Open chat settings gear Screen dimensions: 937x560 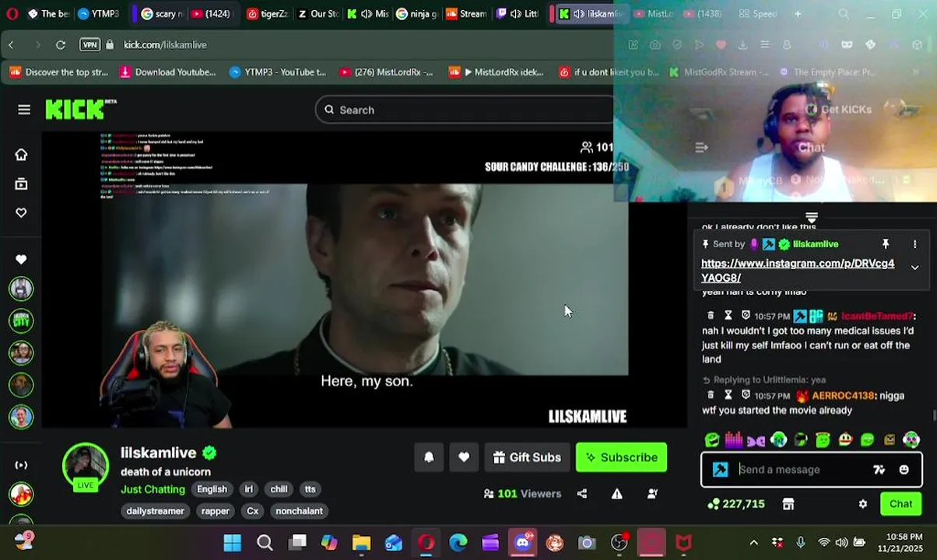863,504
